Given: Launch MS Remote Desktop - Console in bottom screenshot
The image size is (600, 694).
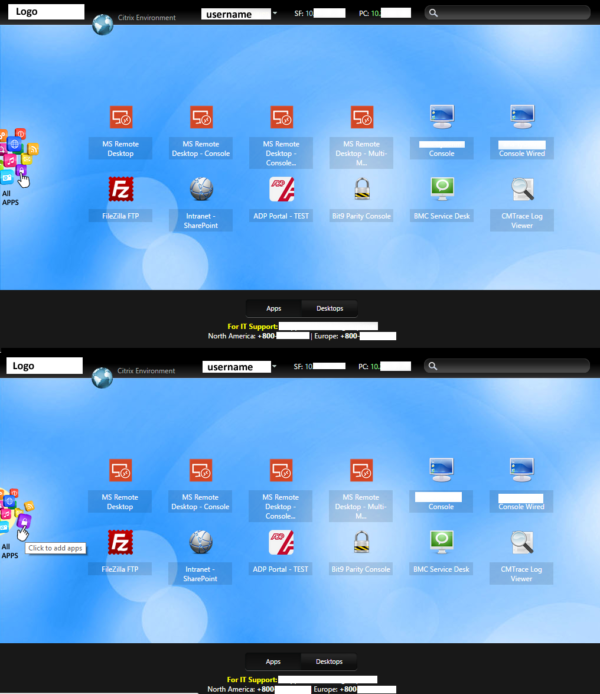Looking at the screenshot, I should [201, 470].
